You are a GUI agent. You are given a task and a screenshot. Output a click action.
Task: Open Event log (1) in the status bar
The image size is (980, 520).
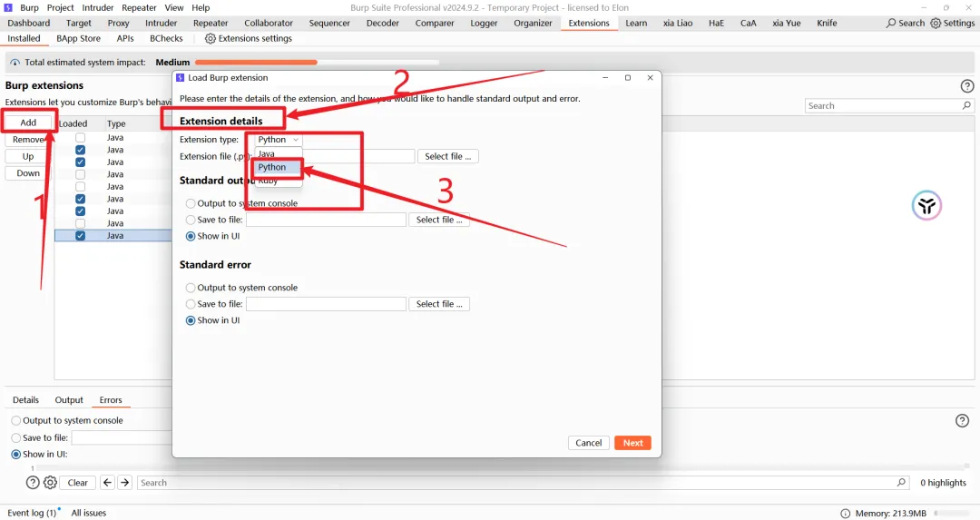coord(32,513)
